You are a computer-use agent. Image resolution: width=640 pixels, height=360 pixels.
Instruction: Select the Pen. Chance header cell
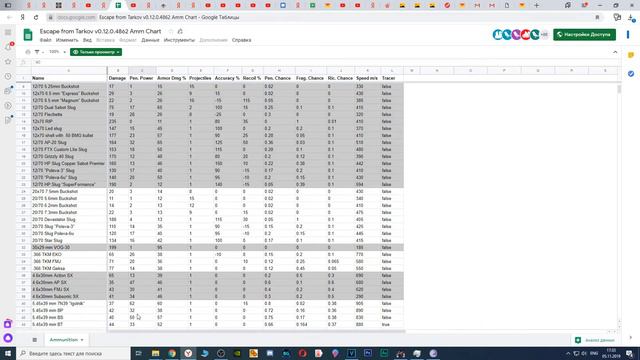click(279, 78)
